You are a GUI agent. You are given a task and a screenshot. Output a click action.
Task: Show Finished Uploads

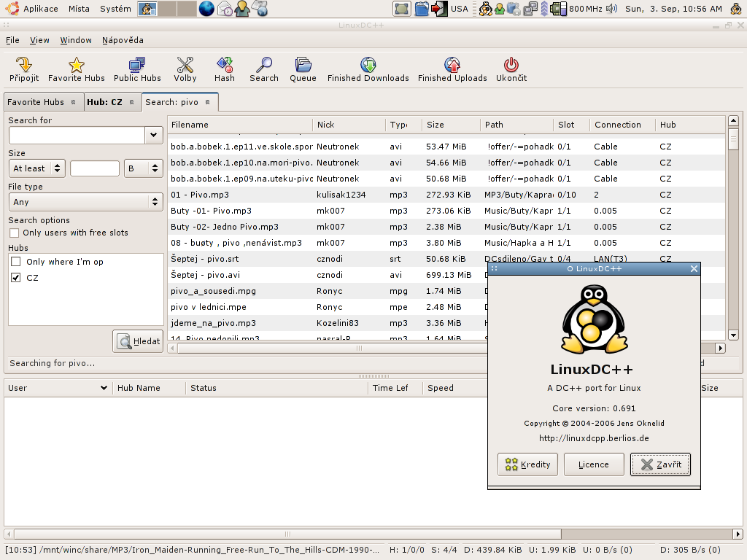point(452,69)
